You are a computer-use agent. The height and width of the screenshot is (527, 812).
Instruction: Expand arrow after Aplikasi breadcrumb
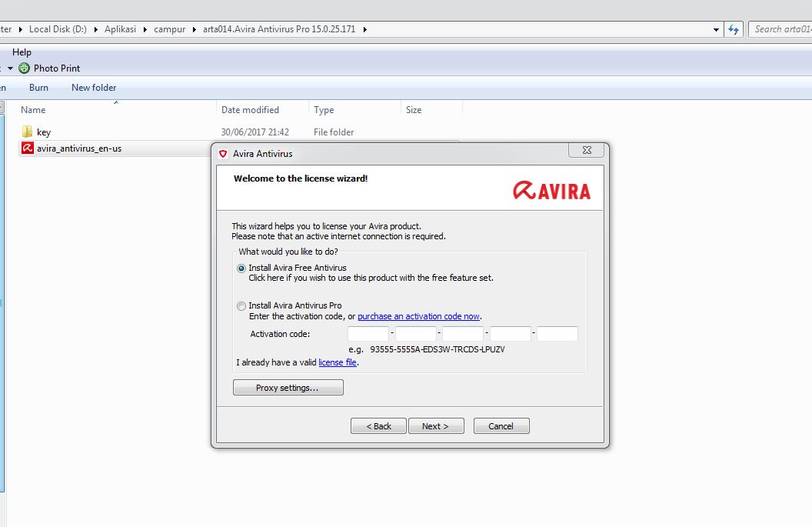[x=145, y=29]
